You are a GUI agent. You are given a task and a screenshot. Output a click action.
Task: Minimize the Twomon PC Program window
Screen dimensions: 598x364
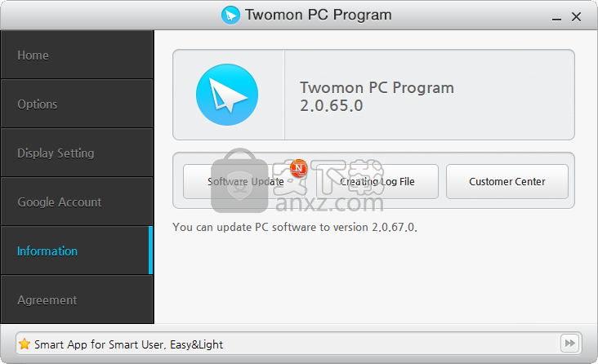556,17
